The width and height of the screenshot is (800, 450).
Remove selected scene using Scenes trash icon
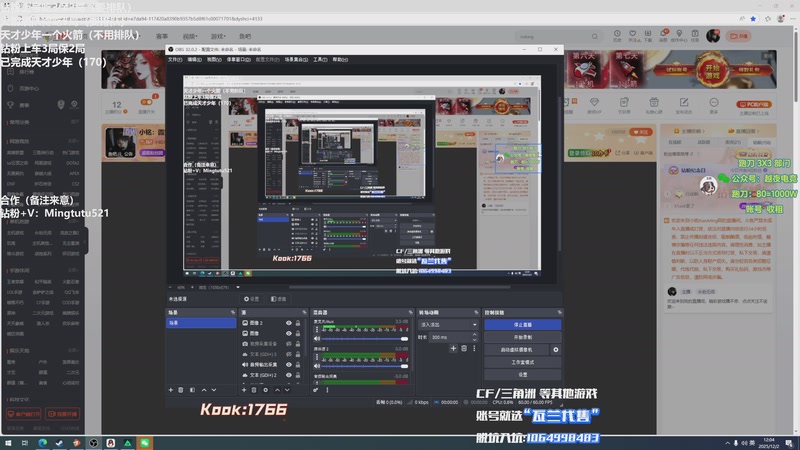(181, 390)
